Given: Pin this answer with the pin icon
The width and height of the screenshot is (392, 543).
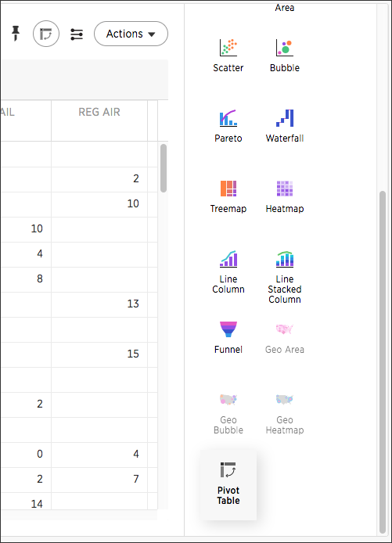Looking at the screenshot, I should (15, 34).
